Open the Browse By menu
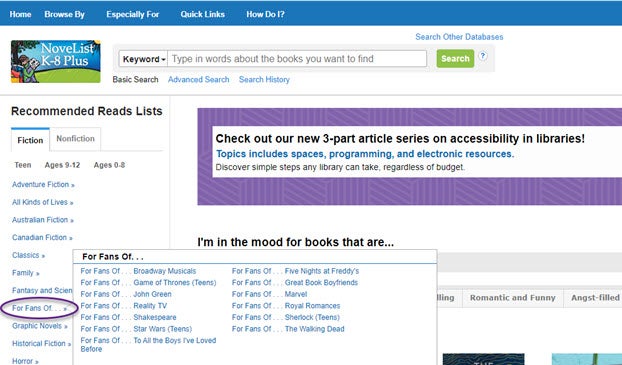 (x=64, y=14)
